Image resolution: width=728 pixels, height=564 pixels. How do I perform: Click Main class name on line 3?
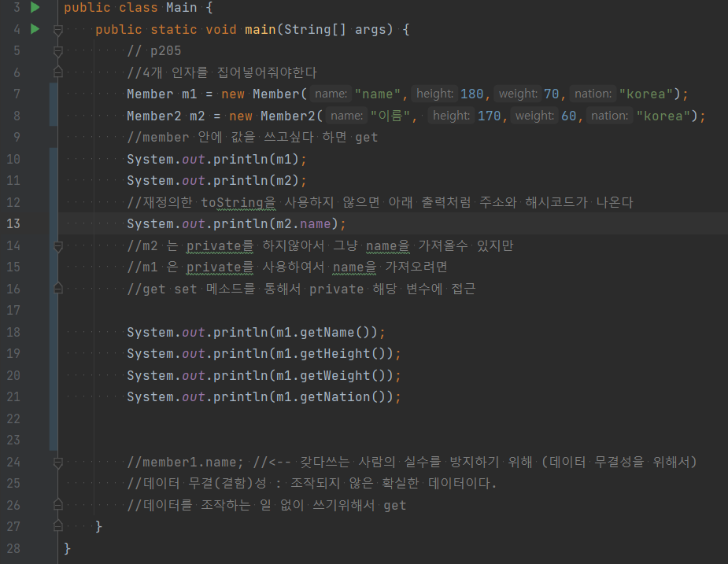(182, 7)
